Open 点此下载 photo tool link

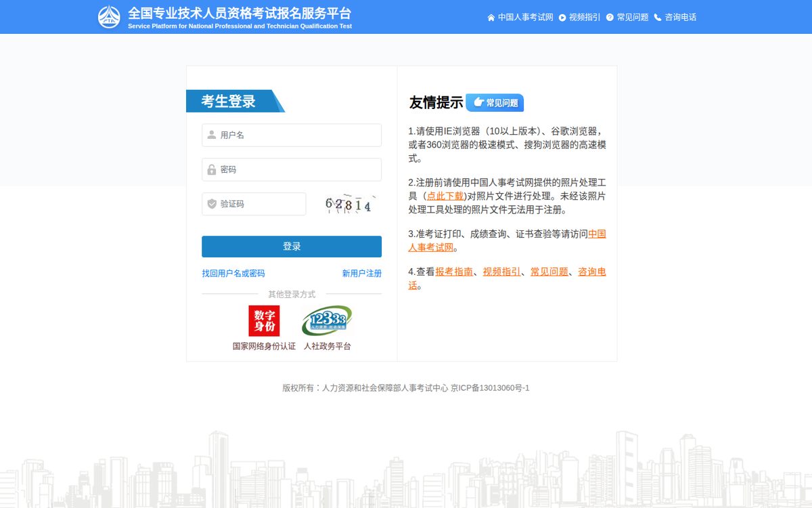[x=446, y=196]
